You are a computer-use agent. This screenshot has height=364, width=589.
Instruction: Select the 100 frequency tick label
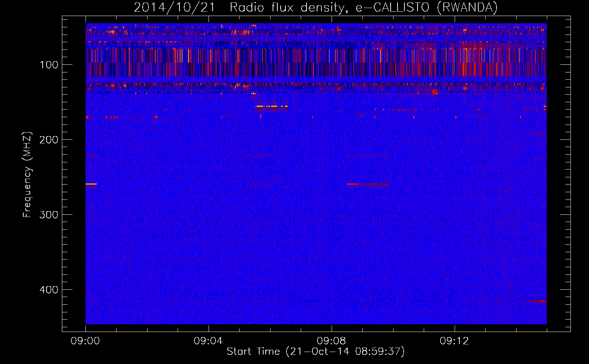[x=49, y=65]
